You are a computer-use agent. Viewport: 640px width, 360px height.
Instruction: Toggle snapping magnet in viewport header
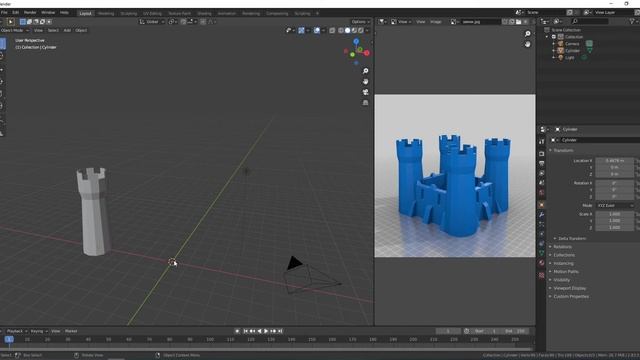pyautogui.click(x=183, y=22)
